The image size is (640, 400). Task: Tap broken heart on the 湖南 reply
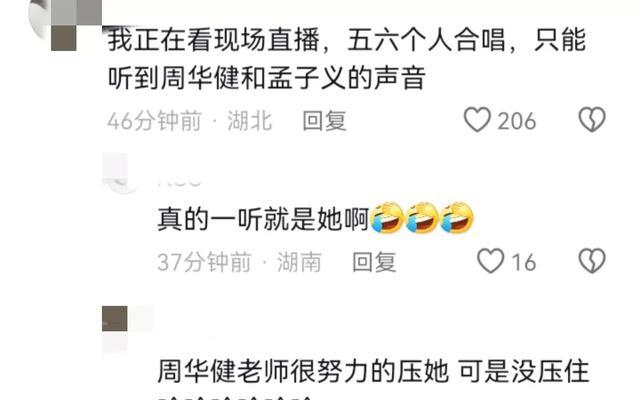592,261
